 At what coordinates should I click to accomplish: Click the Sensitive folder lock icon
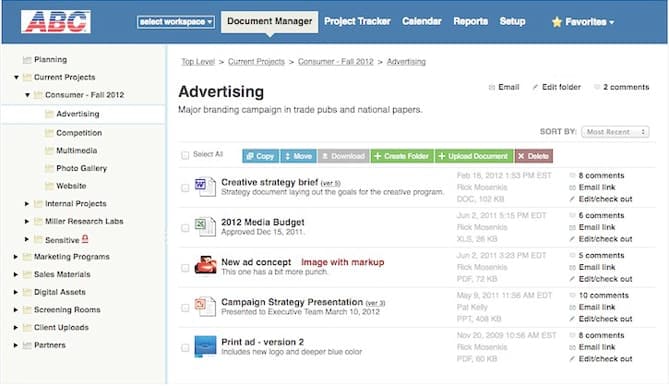coord(85,239)
